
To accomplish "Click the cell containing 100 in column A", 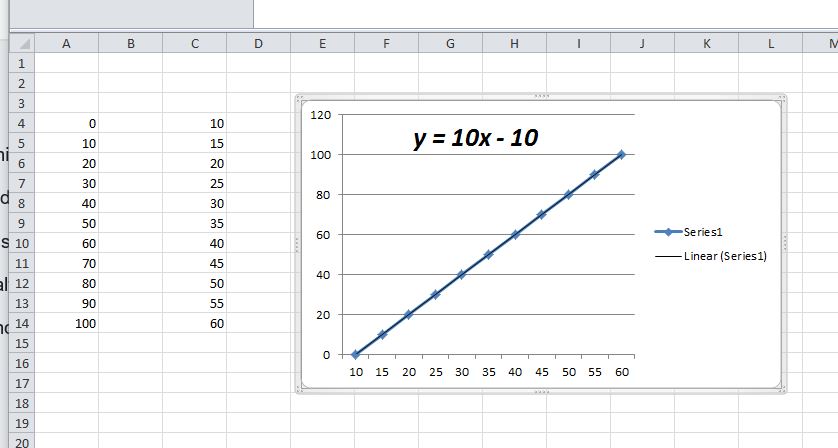I will tap(66, 323).
